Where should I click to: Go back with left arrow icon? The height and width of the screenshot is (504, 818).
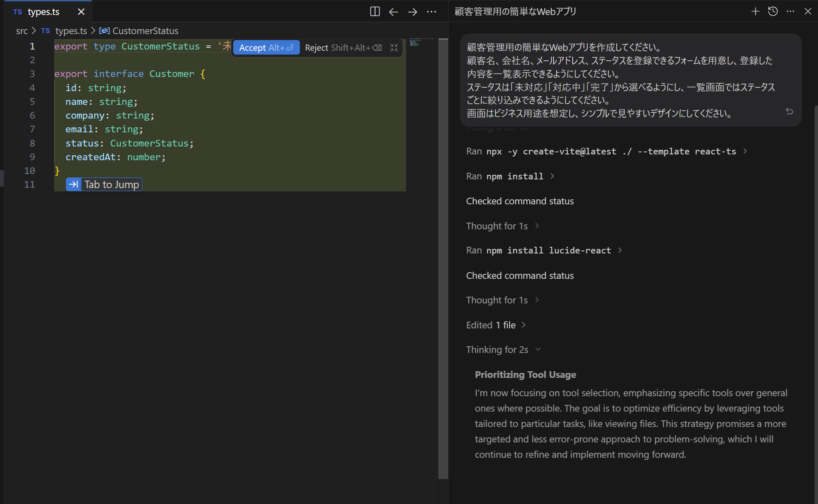(x=394, y=12)
